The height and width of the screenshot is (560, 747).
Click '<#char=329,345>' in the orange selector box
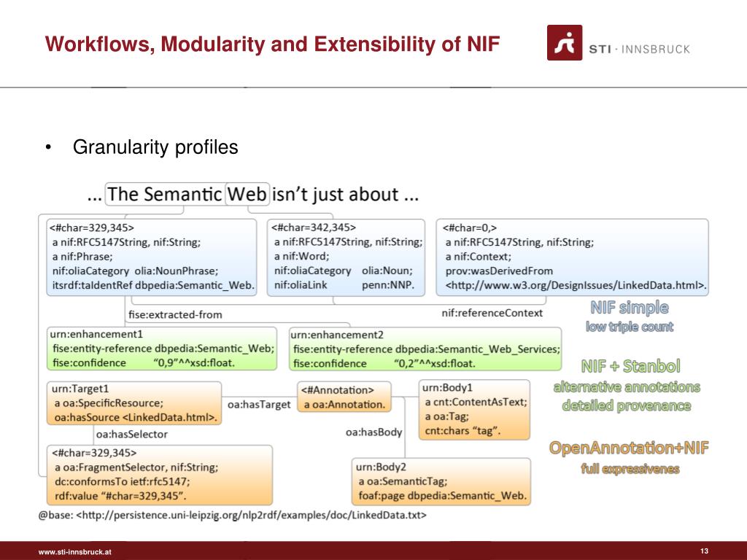click(94, 452)
